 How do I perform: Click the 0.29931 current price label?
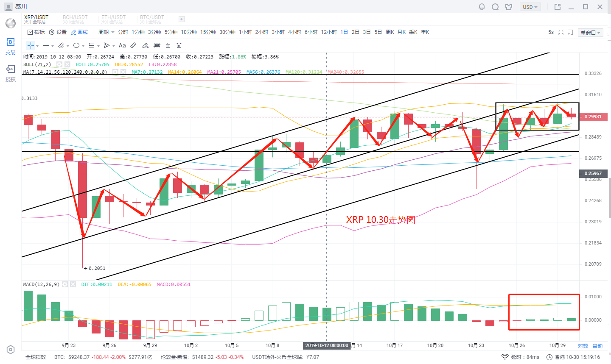(x=593, y=117)
